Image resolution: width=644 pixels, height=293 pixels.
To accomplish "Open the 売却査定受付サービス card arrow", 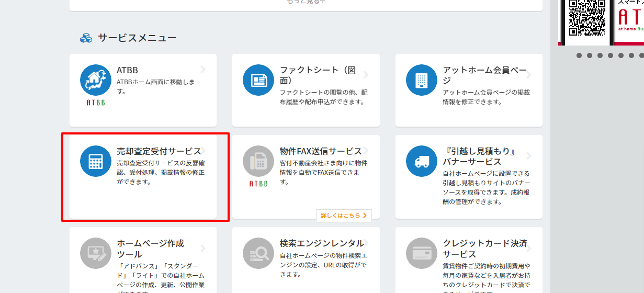I will coord(204,151).
